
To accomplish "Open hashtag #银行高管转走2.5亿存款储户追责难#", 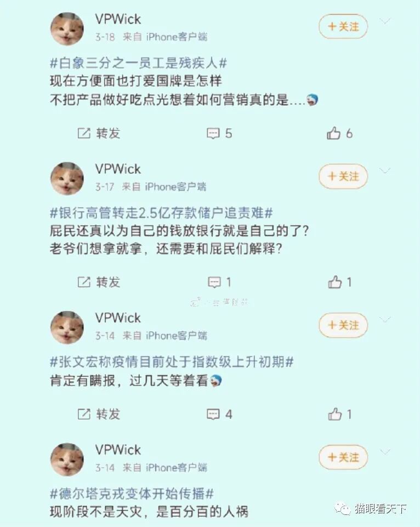I will 161,213.
